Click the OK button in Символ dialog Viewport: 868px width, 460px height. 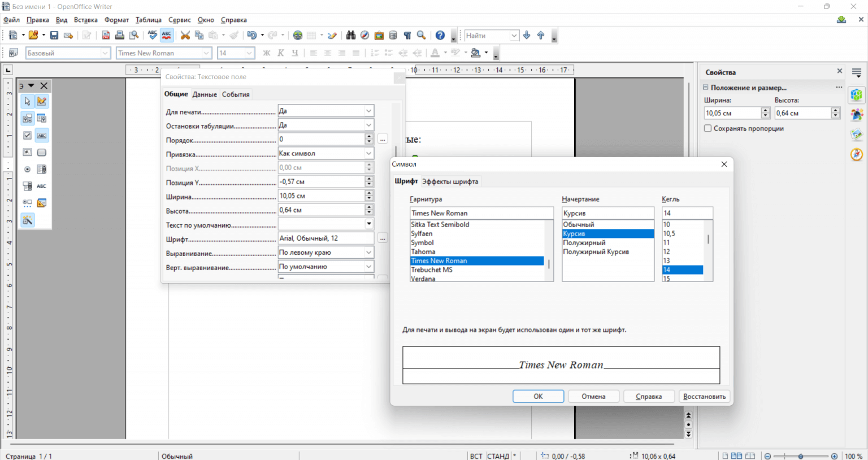[x=538, y=397]
